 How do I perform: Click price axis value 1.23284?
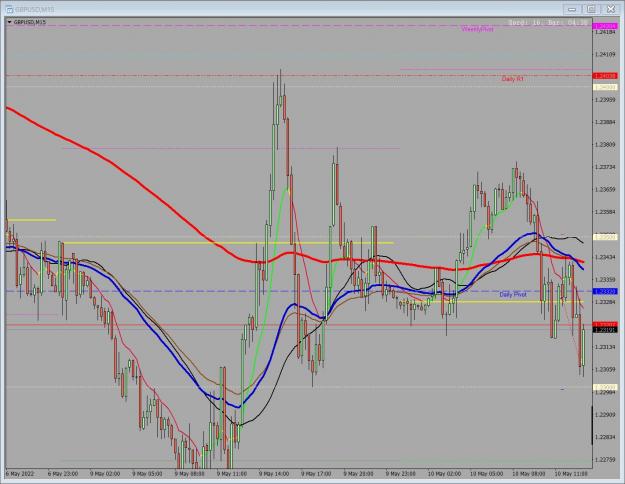(x=605, y=302)
